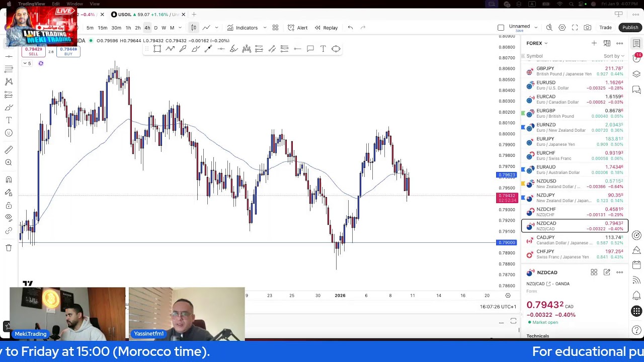Start bar Replay mode

[x=326, y=28]
